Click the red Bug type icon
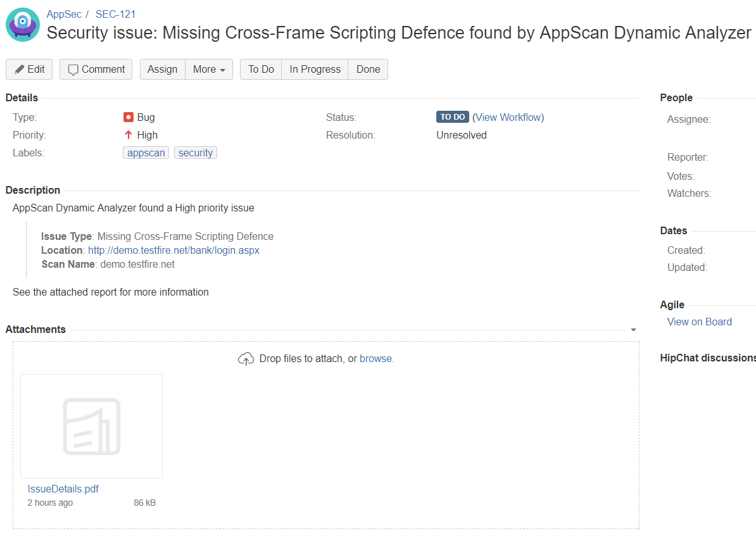Image resolution: width=756 pixels, height=538 pixels. click(129, 117)
